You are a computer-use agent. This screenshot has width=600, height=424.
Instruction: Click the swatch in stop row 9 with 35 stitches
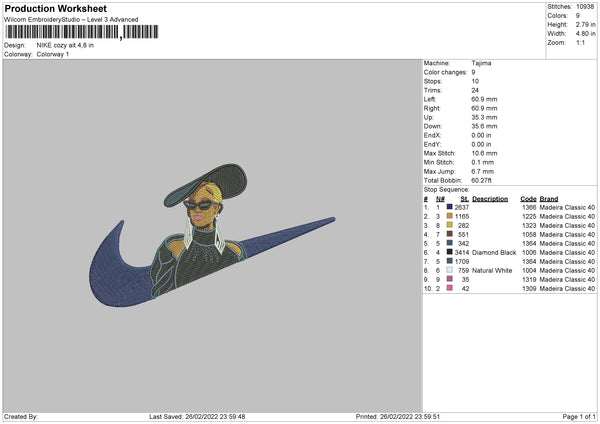pos(449,279)
